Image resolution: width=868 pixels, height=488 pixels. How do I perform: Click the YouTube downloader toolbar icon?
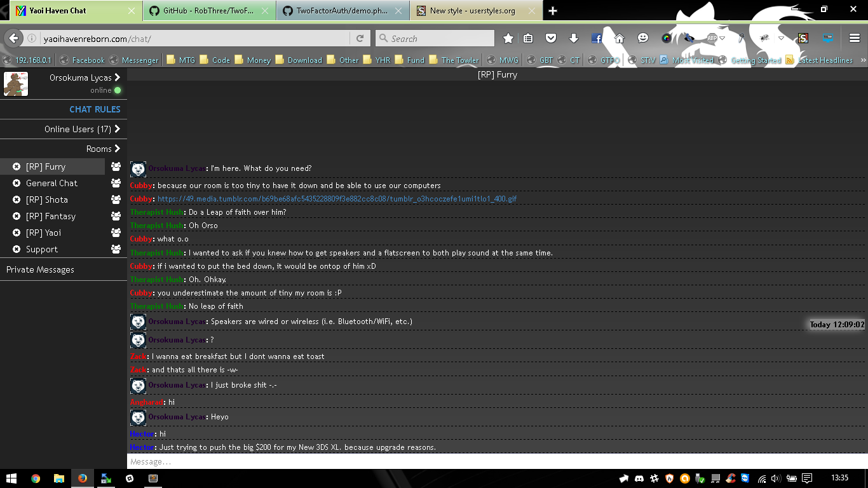pyautogui.click(x=828, y=38)
